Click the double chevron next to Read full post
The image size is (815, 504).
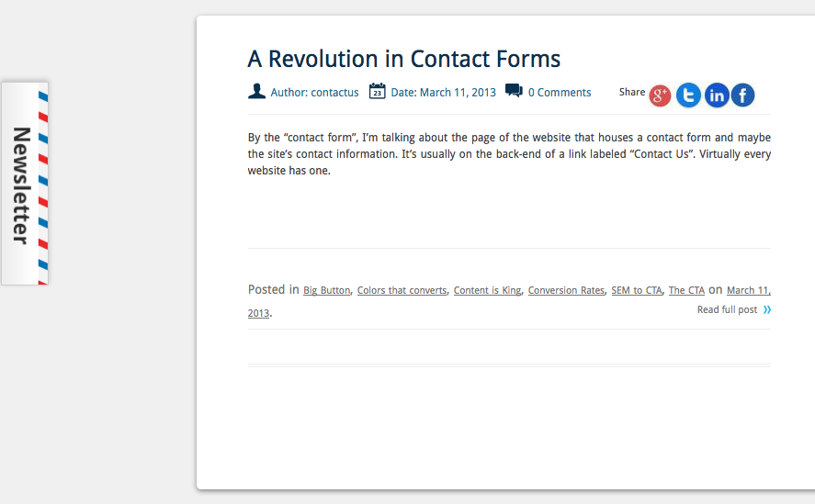pyautogui.click(x=767, y=310)
